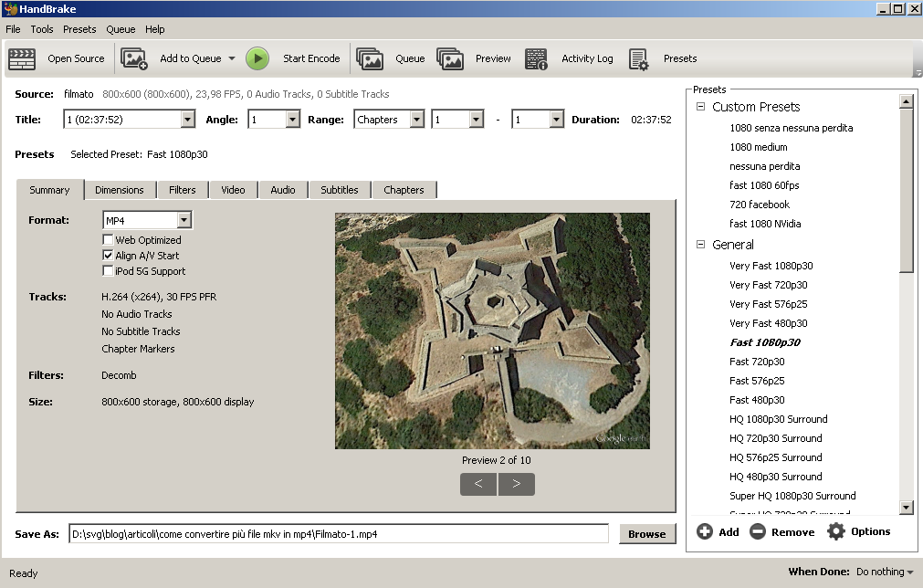Select the 720 facebook preset
This screenshot has height=588, width=923.
pos(760,205)
